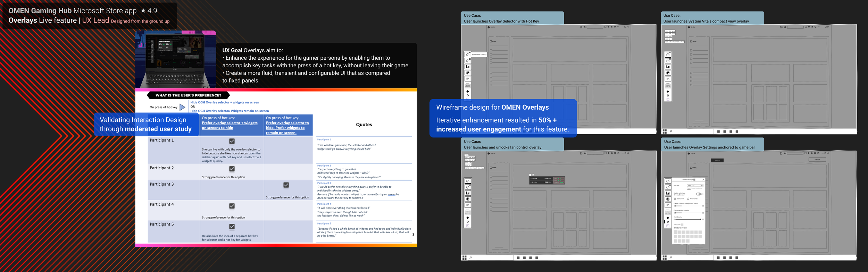Click 'Participant 3' row label

pos(162,184)
